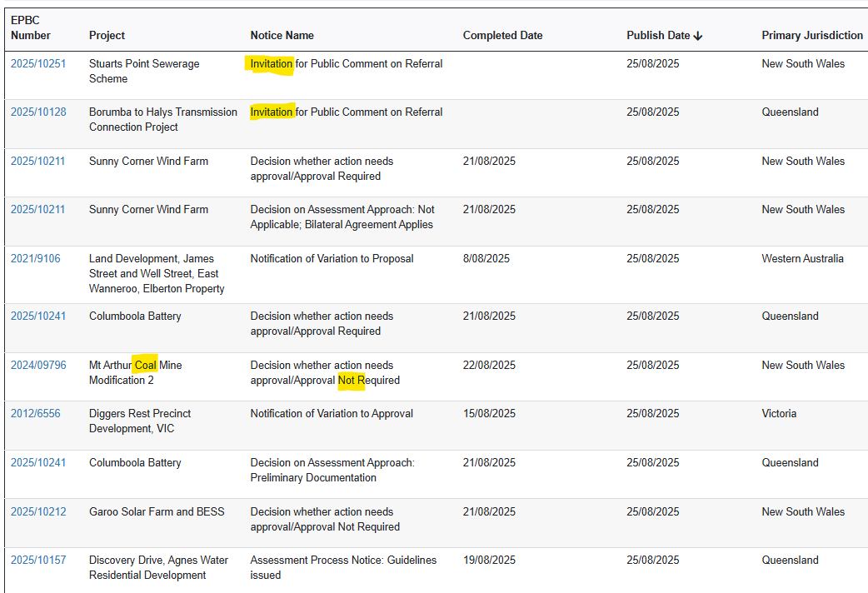Sort by the EPBC Number column header
This screenshot has width=868, height=593.
(x=31, y=27)
